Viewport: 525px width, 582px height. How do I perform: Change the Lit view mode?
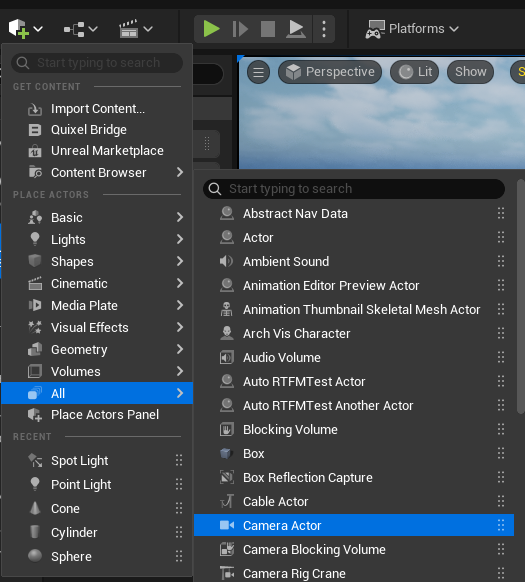coord(415,72)
